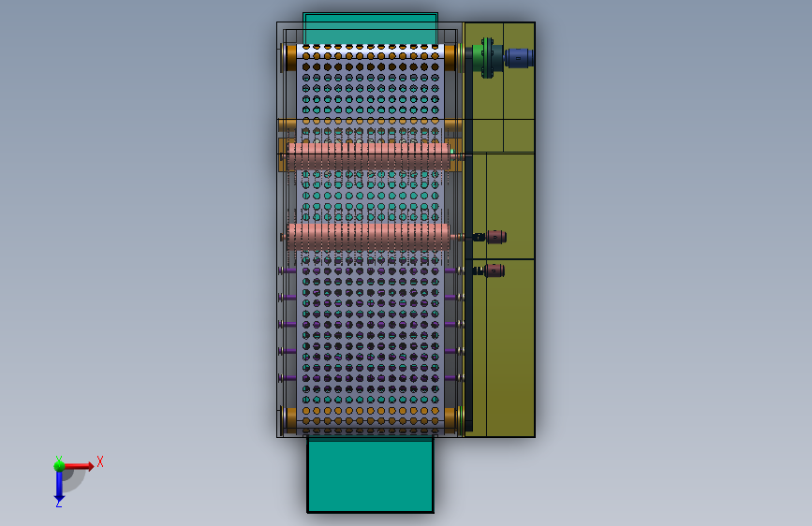Select the lower maroon small motor on the olive panel
Screen dimensions: 812x526
pyautogui.click(x=494, y=270)
